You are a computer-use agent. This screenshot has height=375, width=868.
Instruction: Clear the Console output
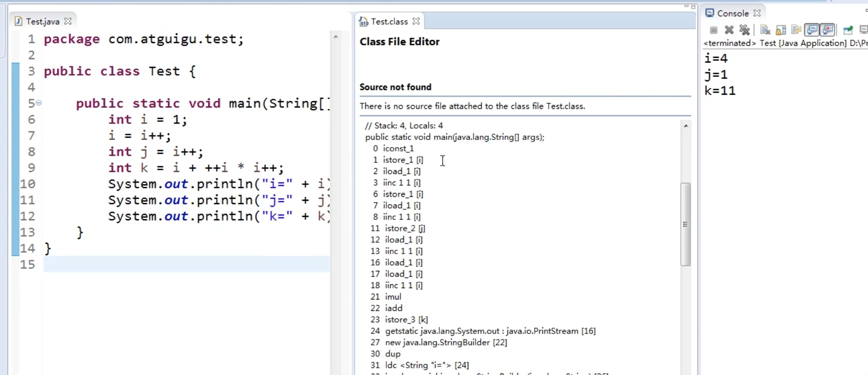pyautogui.click(x=765, y=30)
